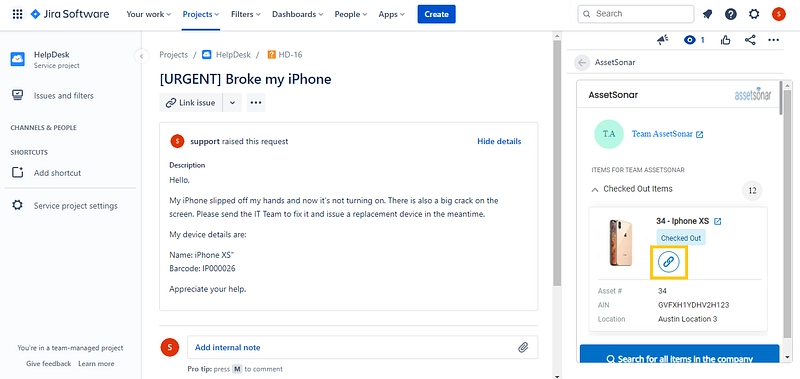
Task: Click the link asset chain icon
Action: (x=668, y=262)
